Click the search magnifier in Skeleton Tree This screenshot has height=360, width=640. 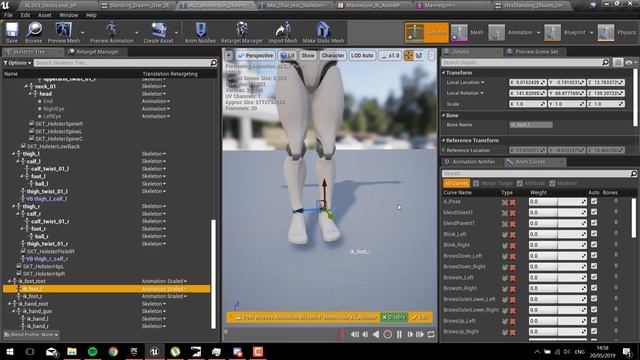tap(213, 63)
